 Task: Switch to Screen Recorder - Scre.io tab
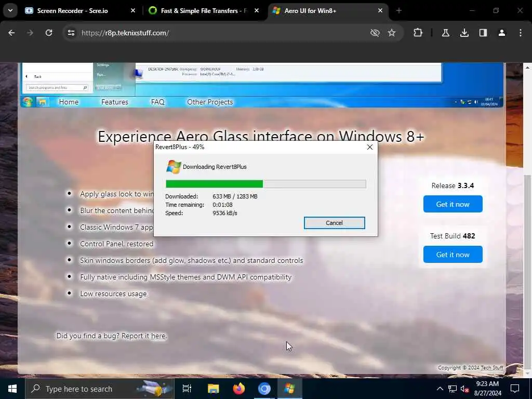click(79, 11)
